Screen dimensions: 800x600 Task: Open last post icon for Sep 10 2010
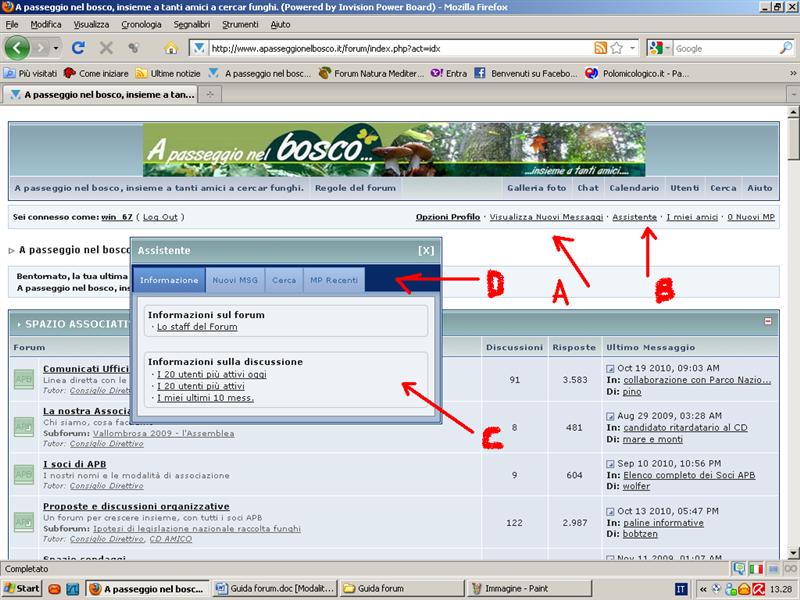610,464
